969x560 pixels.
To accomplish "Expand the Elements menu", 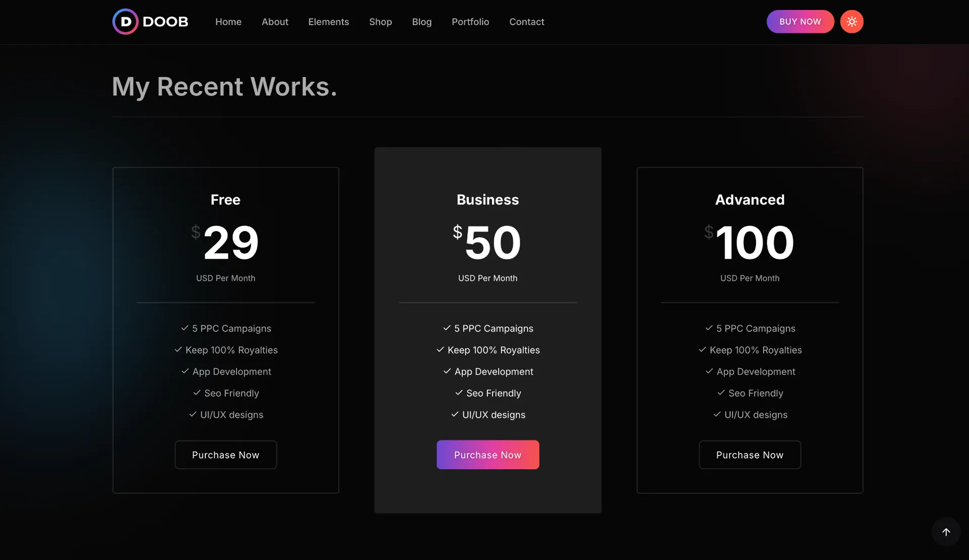I will click(x=328, y=22).
